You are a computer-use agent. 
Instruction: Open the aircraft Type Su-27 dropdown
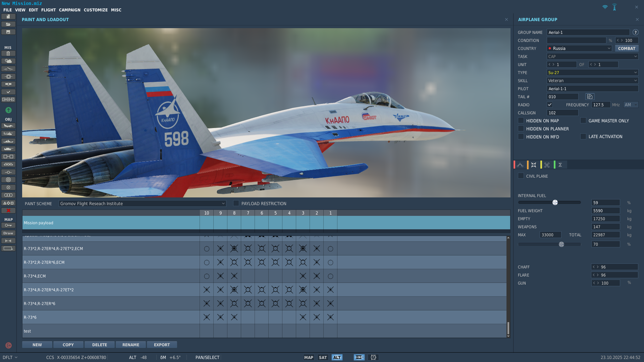click(592, 73)
